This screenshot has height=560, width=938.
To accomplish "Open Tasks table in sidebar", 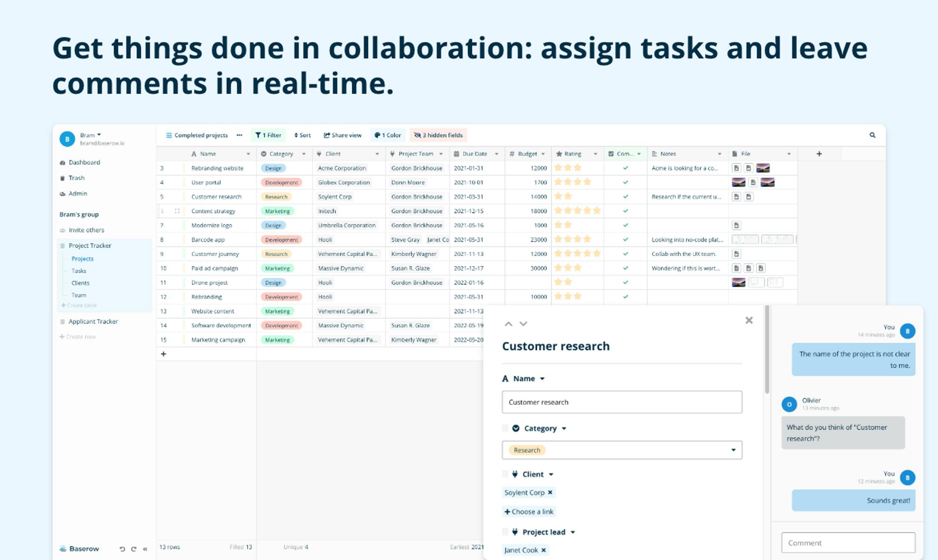I will coord(79,271).
